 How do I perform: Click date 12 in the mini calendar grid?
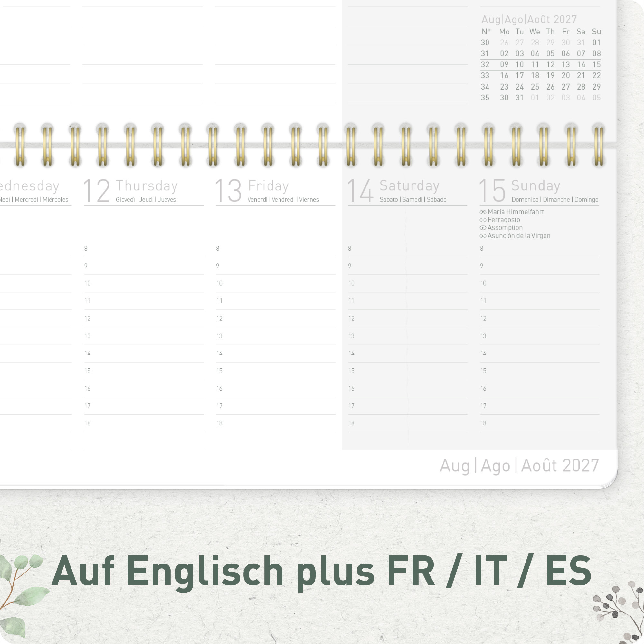click(550, 65)
